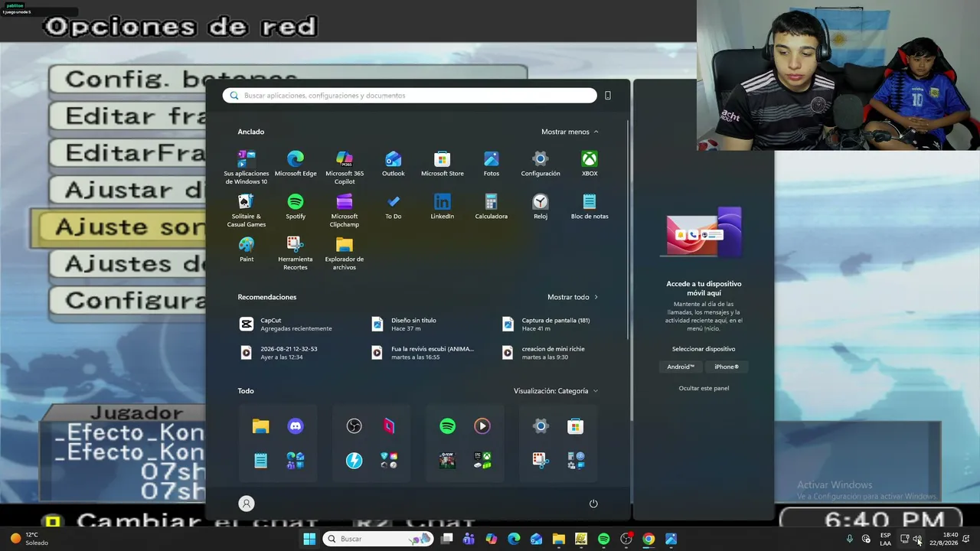Expand recommendations with Mostrar todo
980x551 pixels.
pos(573,297)
